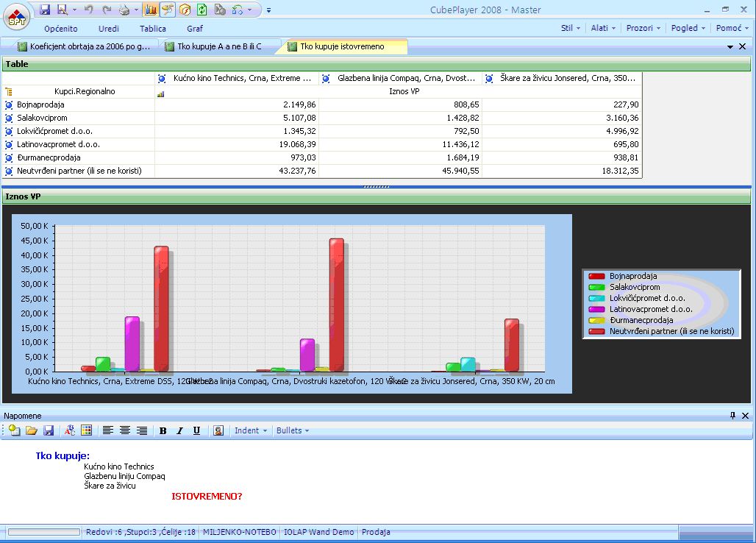
Task: Click the magenta Latinovacpromet legend swatch
Action: pos(596,309)
